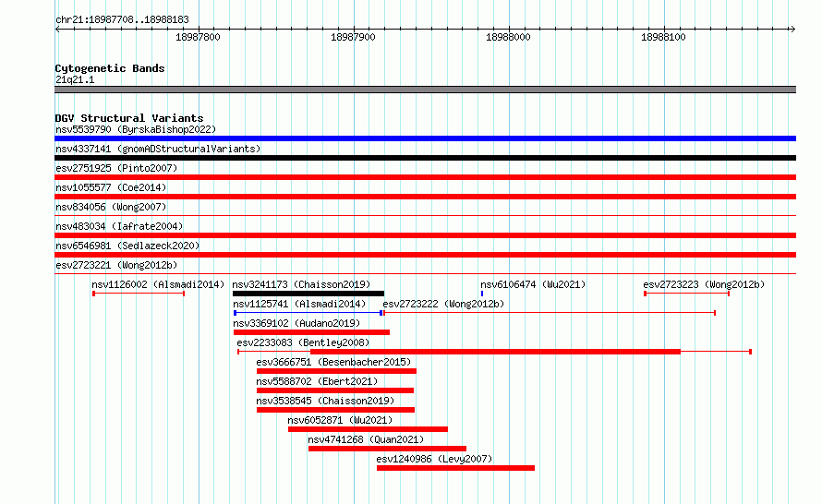This screenshot has height=504, width=822.
Task: Open nsv1125741 (Alsmadi2014) label
Action: coord(299,304)
